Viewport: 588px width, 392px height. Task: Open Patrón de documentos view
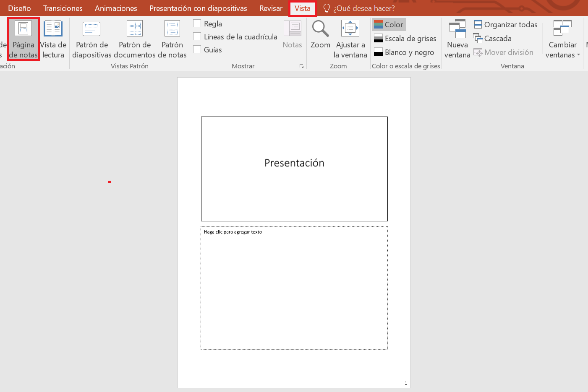point(135,39)
